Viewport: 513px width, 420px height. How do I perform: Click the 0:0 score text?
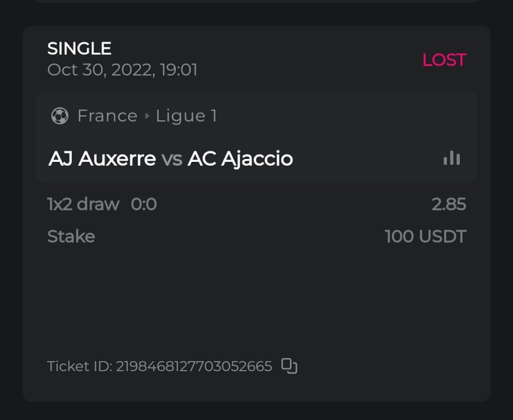pos(144,204)
